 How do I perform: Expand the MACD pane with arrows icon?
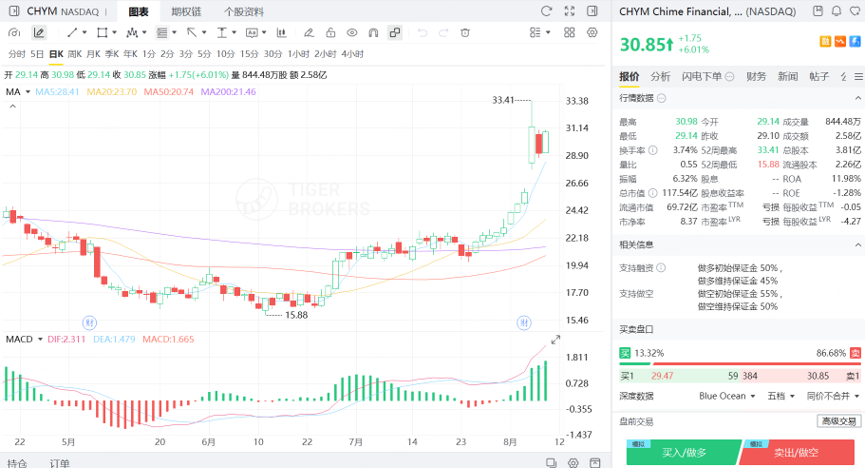(x=556, y=339)
